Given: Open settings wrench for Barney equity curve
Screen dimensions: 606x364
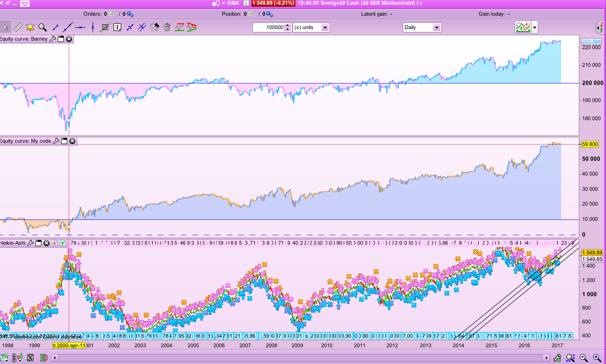Looking at the screenshot, I should coord(52,39).
